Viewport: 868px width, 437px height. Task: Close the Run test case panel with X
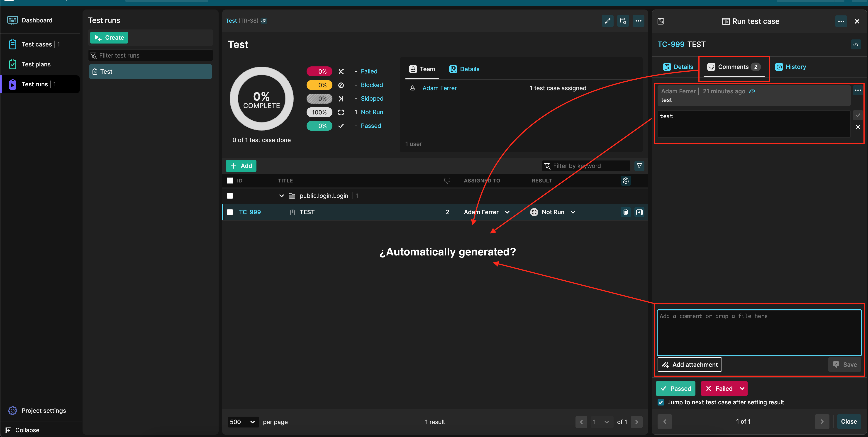pyautogui.click(x=857, y=21)
